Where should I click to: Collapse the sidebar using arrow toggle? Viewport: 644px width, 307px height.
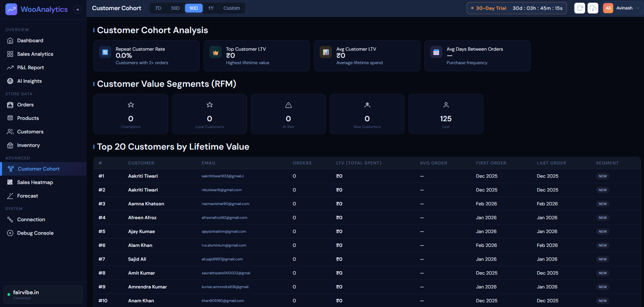point(77,9)
